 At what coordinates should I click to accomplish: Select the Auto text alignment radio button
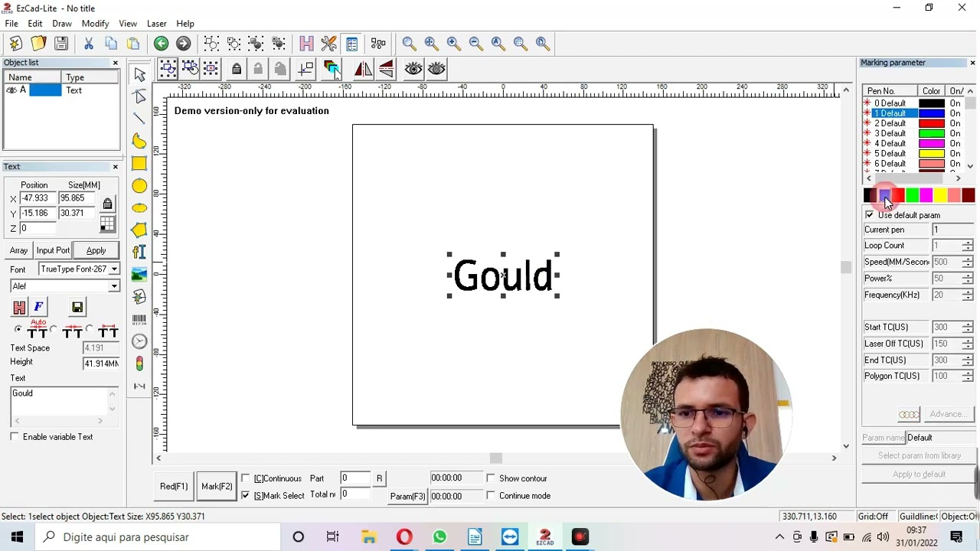pyautogui.click(x=18, y=329)
